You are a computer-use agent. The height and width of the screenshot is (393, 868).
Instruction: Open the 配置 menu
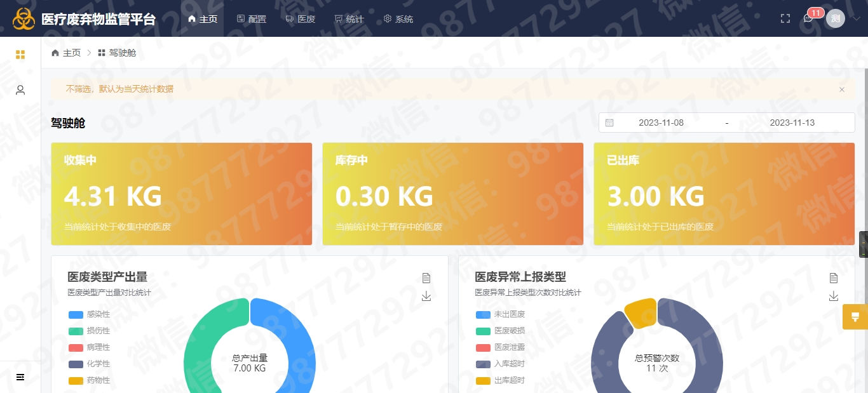coord(251,18)
